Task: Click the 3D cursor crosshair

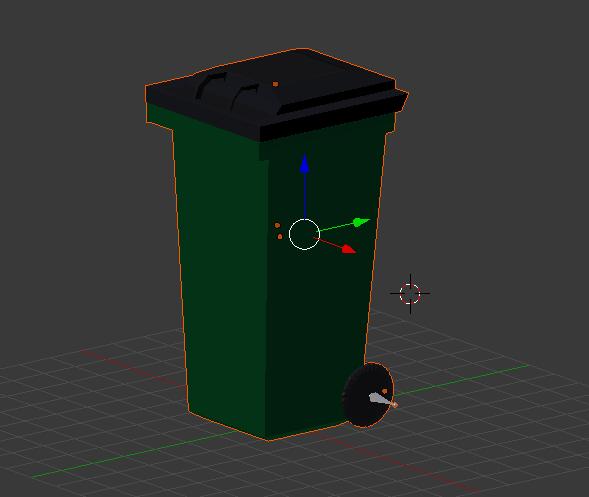Action: [x=410, y=293]
